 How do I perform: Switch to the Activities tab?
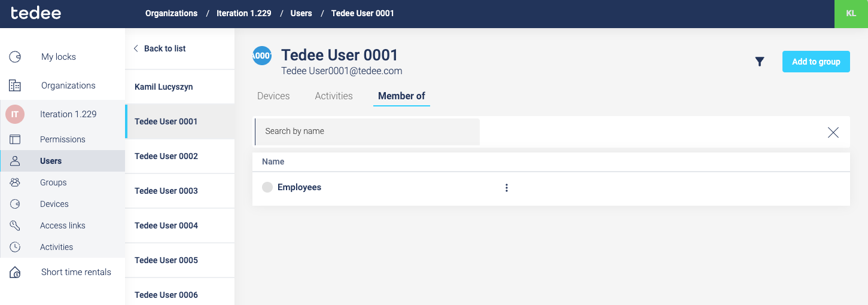(334, 96)
